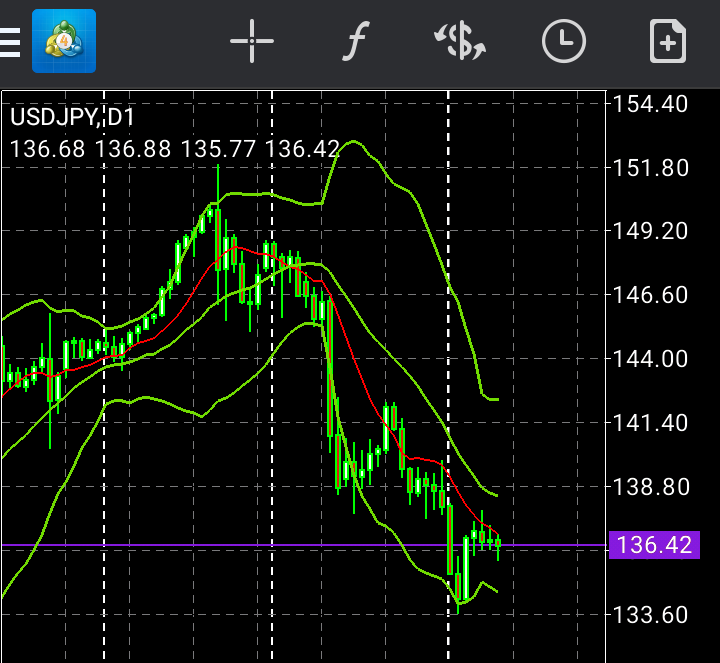Click the 149.20 price scale label
The image size is (720, 663).
click(x=650, y=231)
